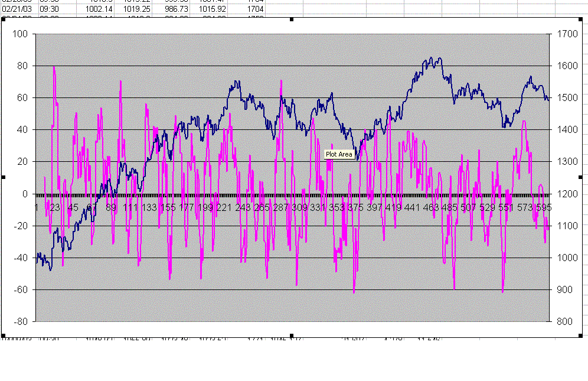The height and width of the screenshot is (381, 588).
Task: Click the category axis label 595
Action: (x=544, y=207)
